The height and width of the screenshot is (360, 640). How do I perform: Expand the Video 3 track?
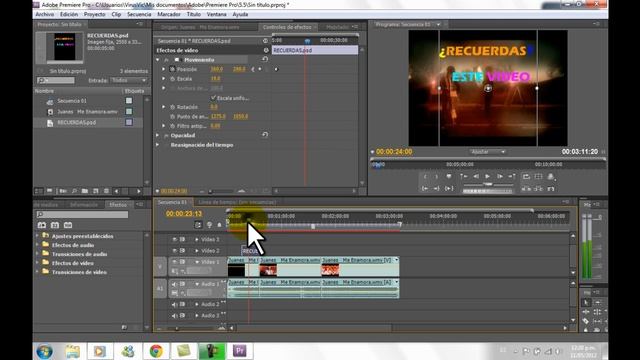click(x=197, y=240)
